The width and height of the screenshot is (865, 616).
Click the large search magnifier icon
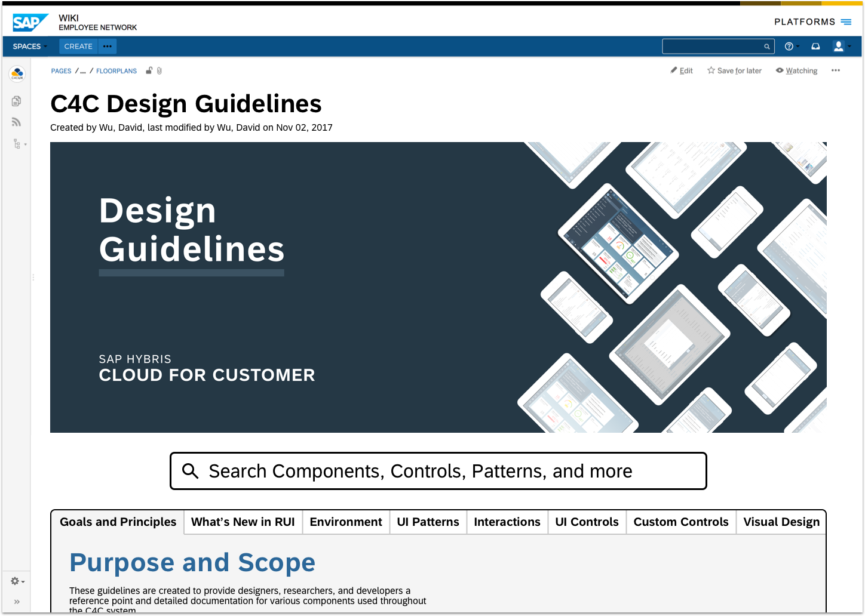190,471
